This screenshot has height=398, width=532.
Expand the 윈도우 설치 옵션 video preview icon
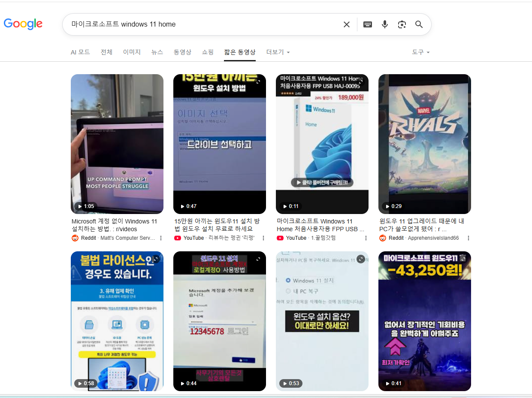tap(361, 259)
